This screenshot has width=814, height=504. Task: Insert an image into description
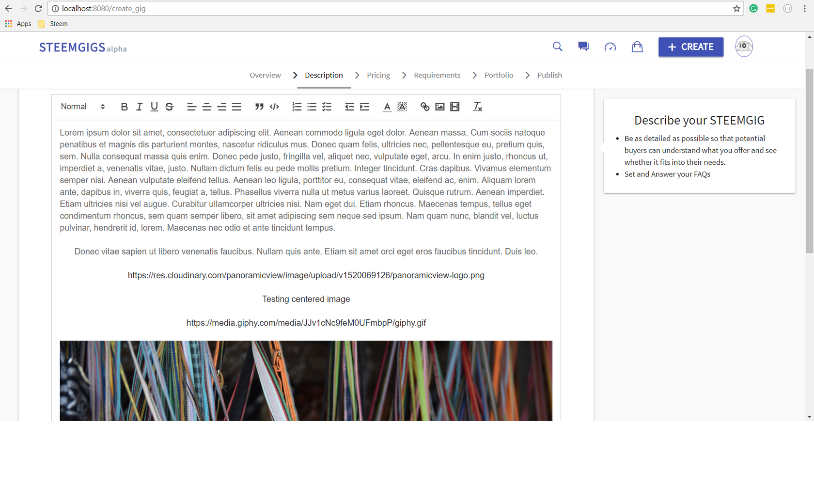440,107
